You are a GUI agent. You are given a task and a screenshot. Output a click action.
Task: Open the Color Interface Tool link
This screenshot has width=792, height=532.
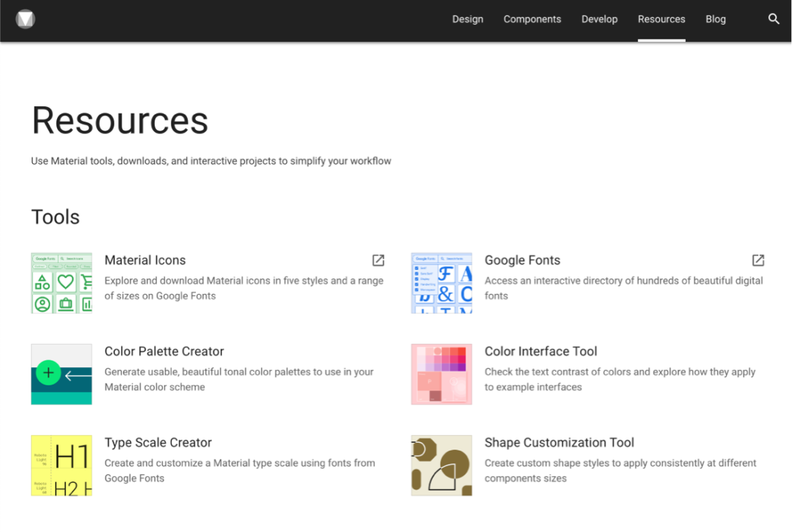coord(540,351)
